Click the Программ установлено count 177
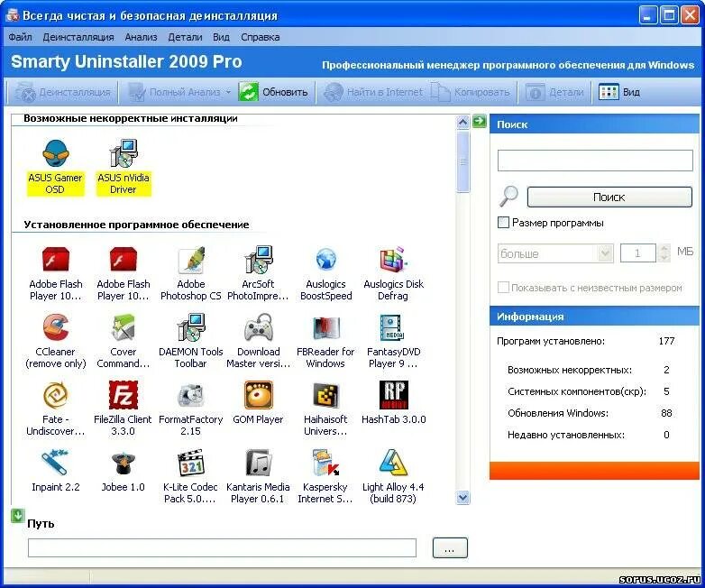The width and height of the screenshot is (705, 588). (x=666, y=341)
